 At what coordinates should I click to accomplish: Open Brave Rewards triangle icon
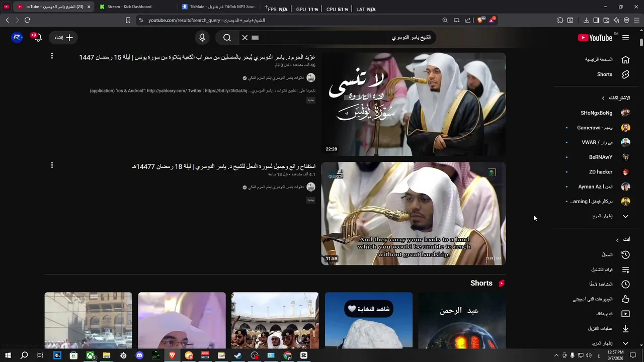click(x=492, y=20)
